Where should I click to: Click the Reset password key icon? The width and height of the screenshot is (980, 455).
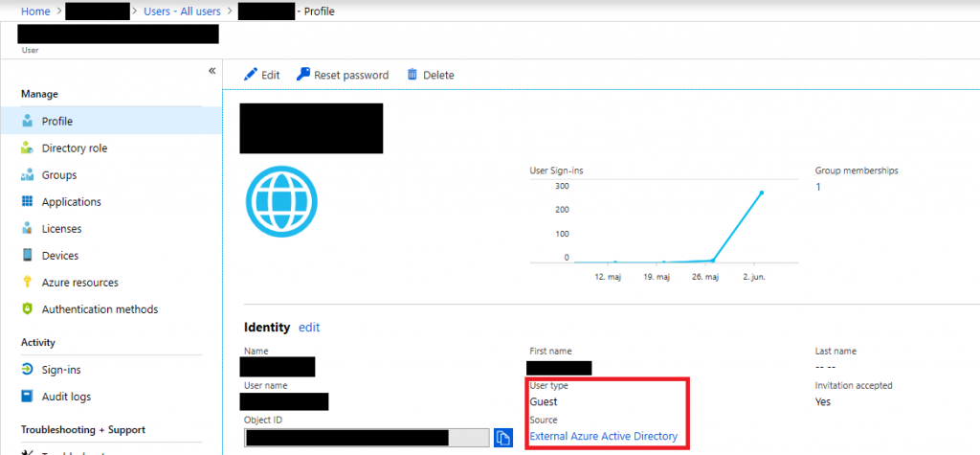coord(303,75)
